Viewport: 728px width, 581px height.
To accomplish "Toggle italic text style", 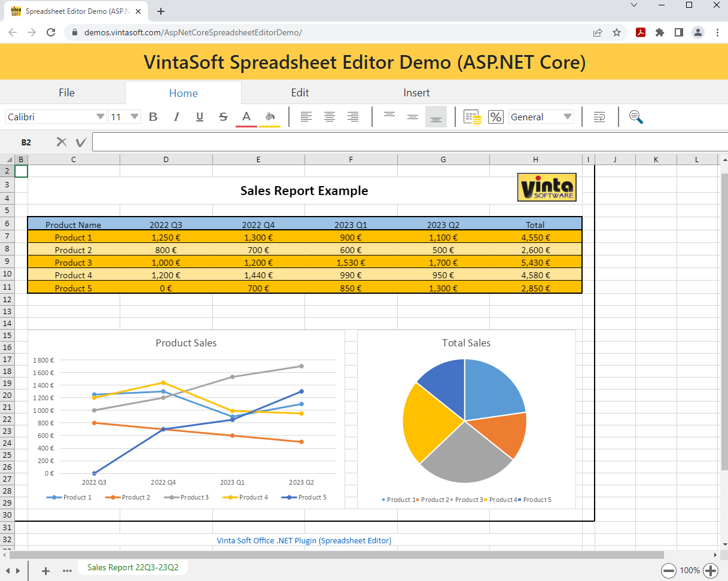I will [176, 117].
